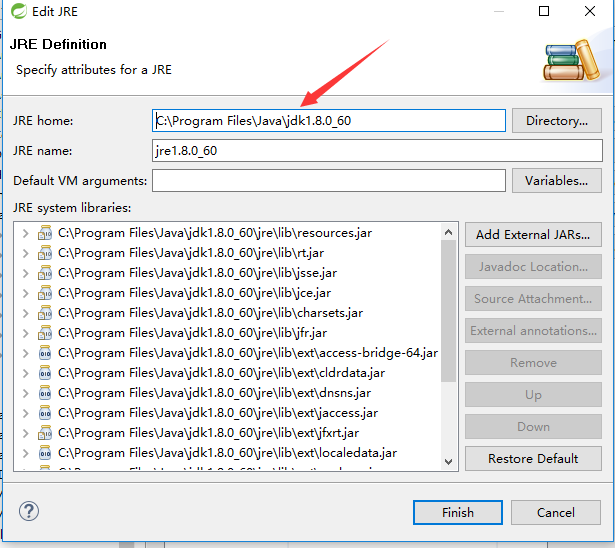Select the lib\resources.jar path text
Screen dimensions: 615x548
(x=215, y=233)
